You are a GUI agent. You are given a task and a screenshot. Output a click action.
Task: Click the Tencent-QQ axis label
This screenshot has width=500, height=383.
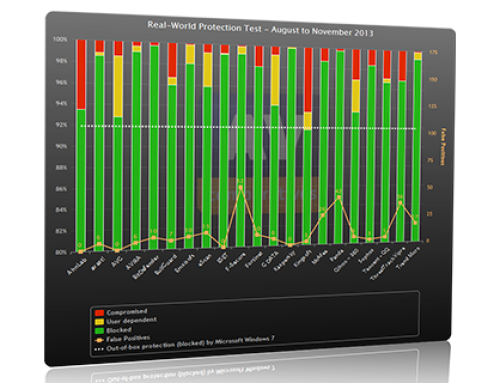(377, 261)
